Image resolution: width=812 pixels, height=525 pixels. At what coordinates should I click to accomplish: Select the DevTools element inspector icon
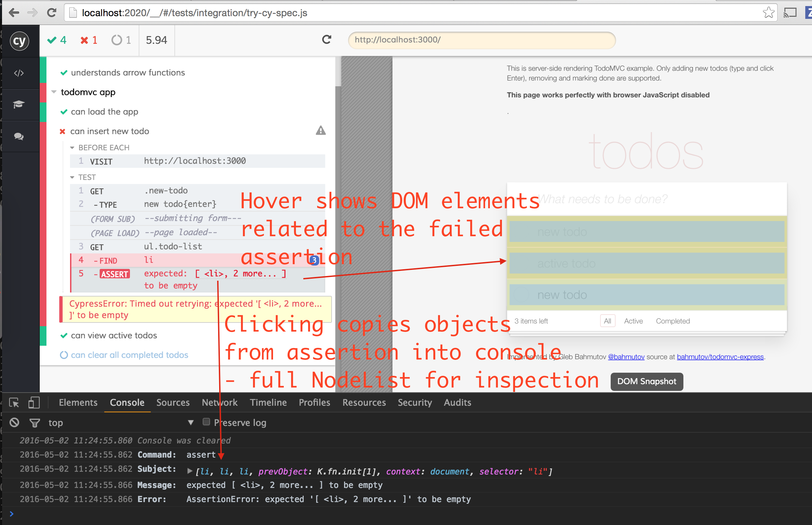tap(14, 403)
